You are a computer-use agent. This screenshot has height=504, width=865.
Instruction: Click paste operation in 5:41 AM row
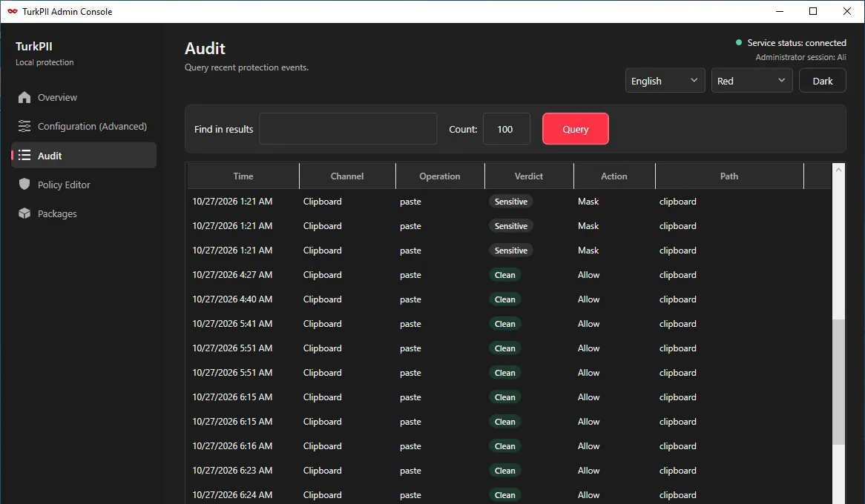click(410, 324)
